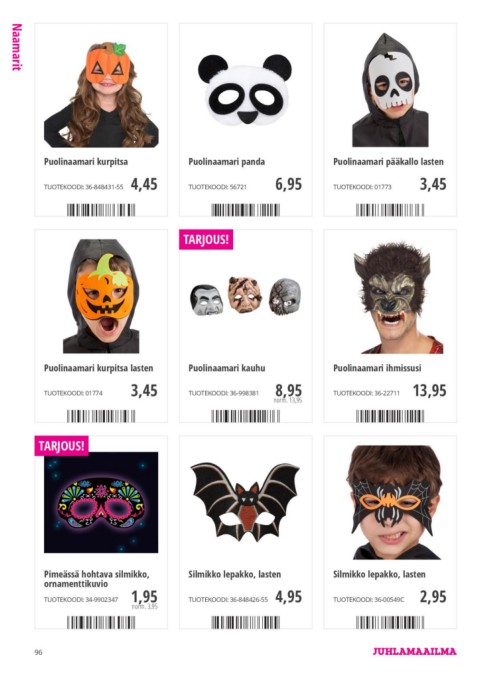Click the Naamarit section label
Viewport: 480px width, 679px height.
[x=16, y=47]
